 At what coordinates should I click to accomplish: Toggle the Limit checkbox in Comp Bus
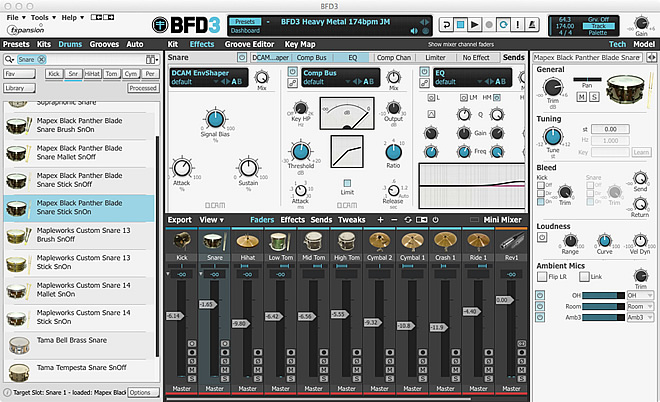pos(347,183)
